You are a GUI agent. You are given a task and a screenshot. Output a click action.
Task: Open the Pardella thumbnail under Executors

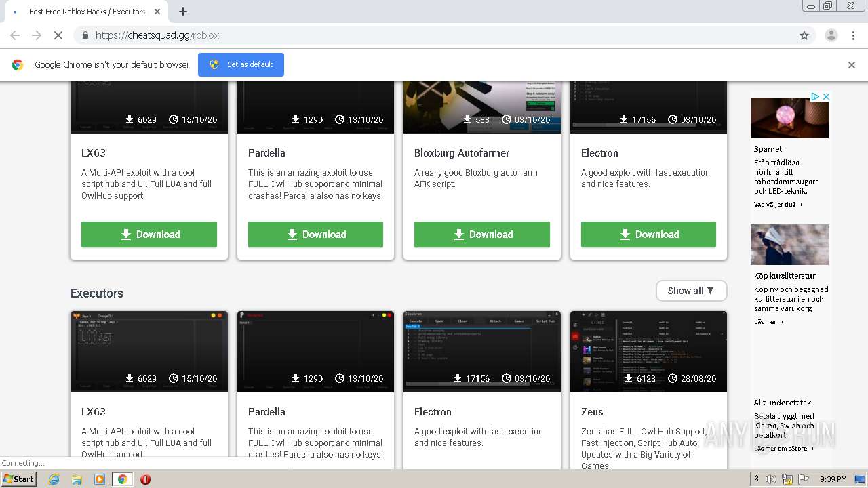coord(315,351)
